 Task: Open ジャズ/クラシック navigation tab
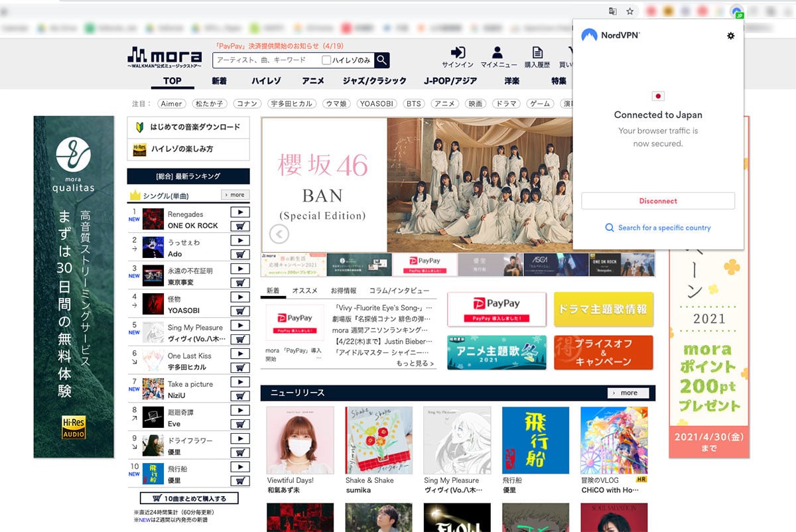tap(374, 81)
